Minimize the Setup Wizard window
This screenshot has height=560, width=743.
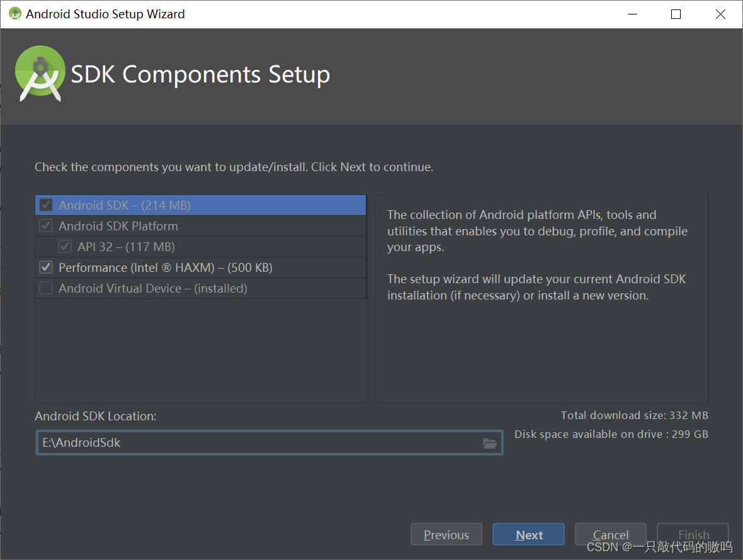pyautogui.click(x=632, y=14)
